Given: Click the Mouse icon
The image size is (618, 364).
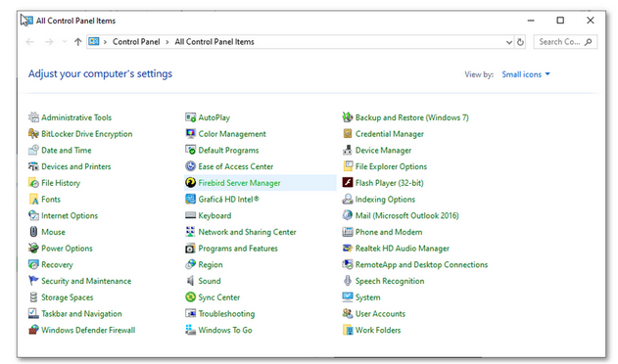Looking at the screenshot, I should click(34, 232).
